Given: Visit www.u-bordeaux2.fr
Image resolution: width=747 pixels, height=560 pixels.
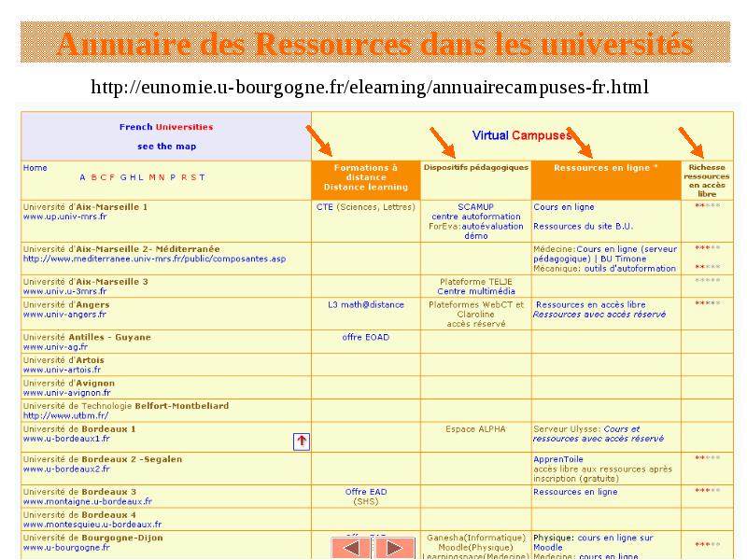Looking at the screenshot, I should [x=66, y=469].
